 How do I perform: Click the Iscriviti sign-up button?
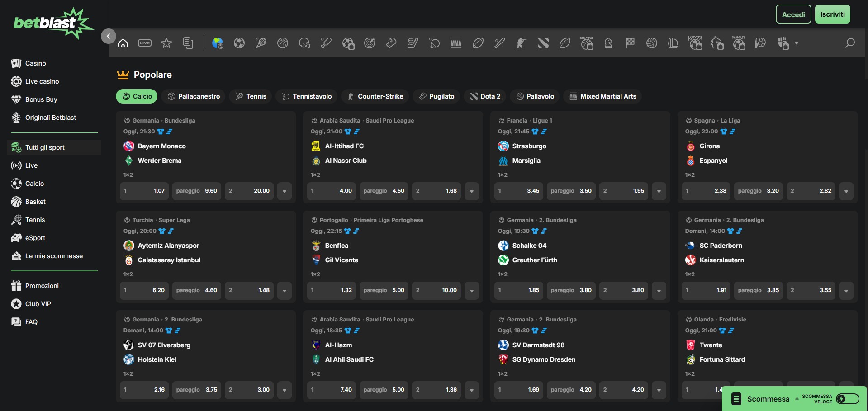pyautogui.click(x=832, y=14)
